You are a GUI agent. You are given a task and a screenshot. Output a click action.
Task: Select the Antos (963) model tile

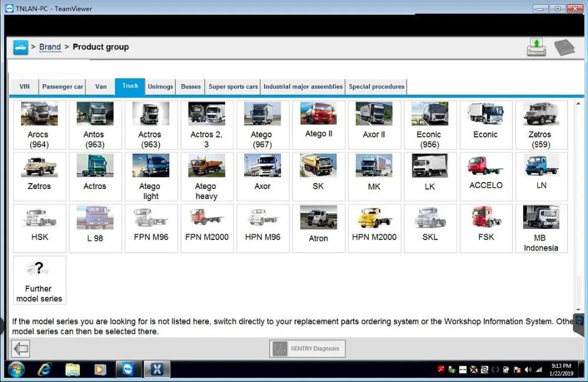(95, 125)
